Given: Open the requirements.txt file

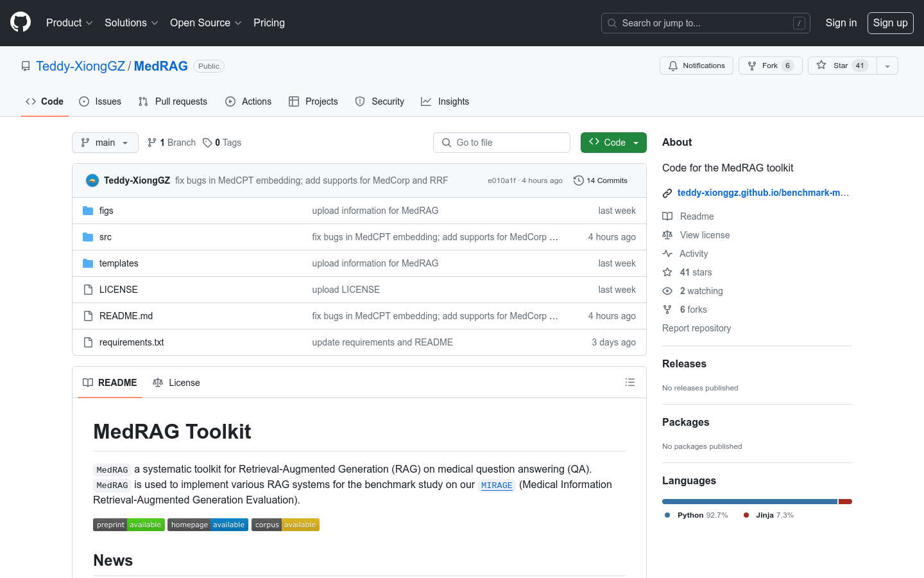Looking at the screenshot, I should pos(132,342).
